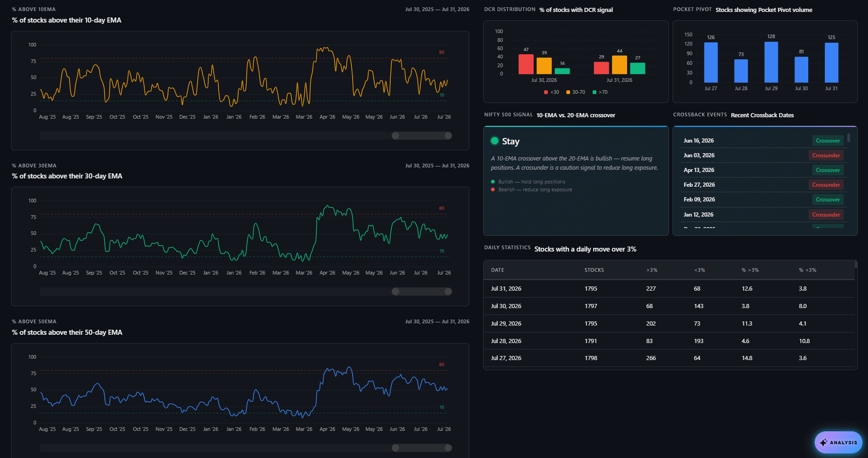Sort by the % >3% column header
This screenshot has height=458, width=868.
pos(750,270)
